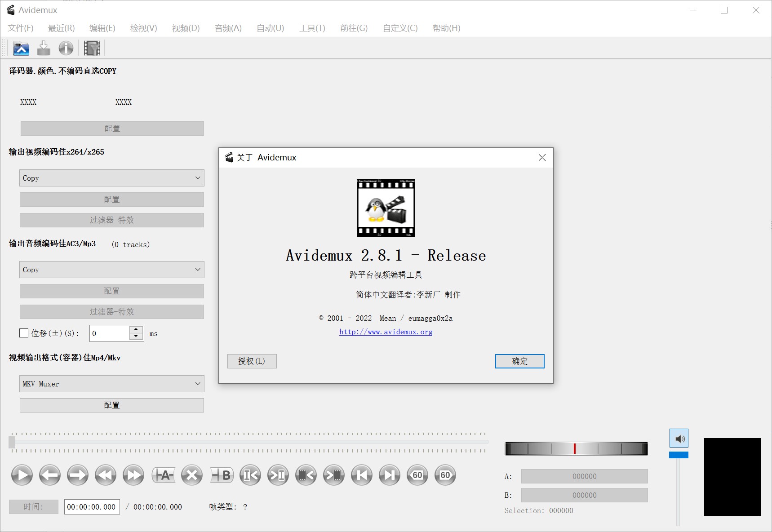
Task: Set selection start marker A
Action: tap(164, 475)
